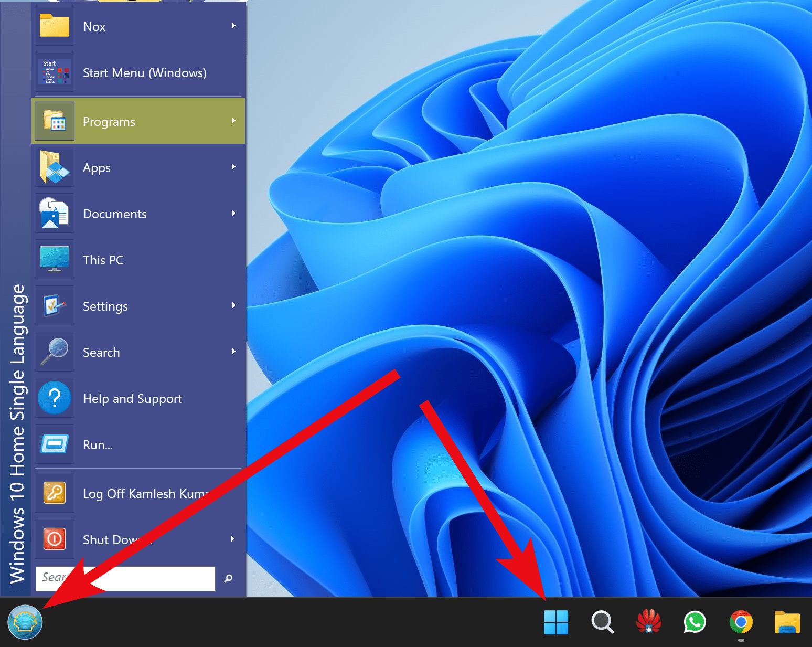Open Help and Support
Image resolution: width=812 pixels, height=647 pixels.
tap(132, 398)
